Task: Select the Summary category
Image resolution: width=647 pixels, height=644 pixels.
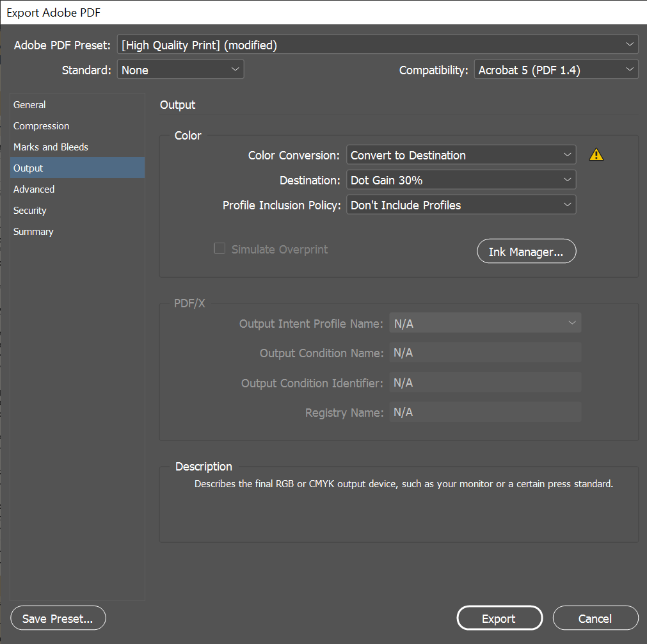Action: point(77,231)
